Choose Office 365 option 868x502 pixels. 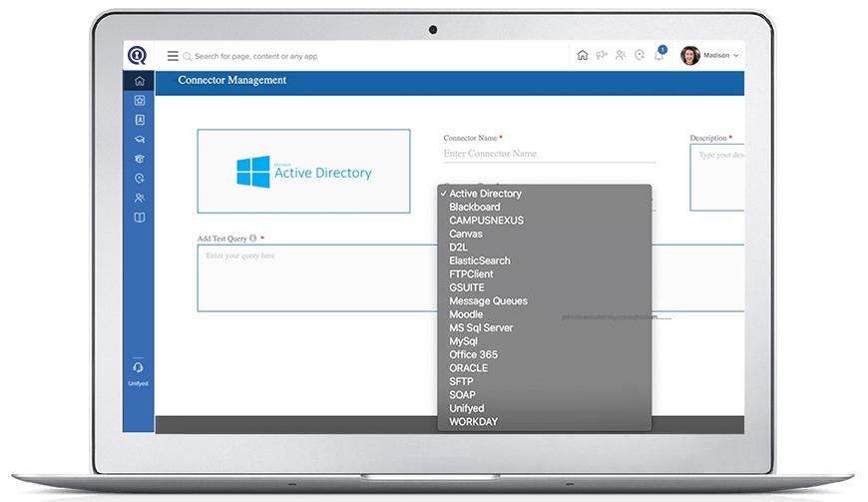tap(544, 354)
